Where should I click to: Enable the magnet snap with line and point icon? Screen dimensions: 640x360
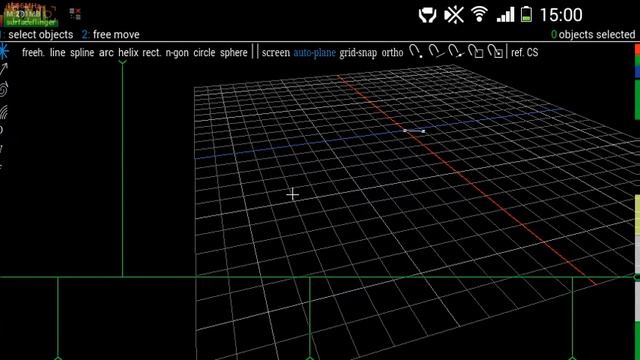click(455, 51)
